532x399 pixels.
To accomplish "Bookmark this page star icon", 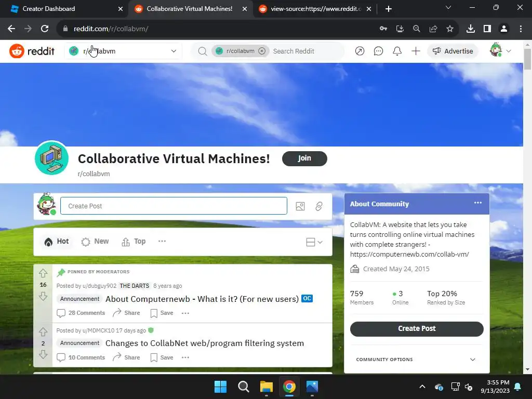I will pos(450,29).
